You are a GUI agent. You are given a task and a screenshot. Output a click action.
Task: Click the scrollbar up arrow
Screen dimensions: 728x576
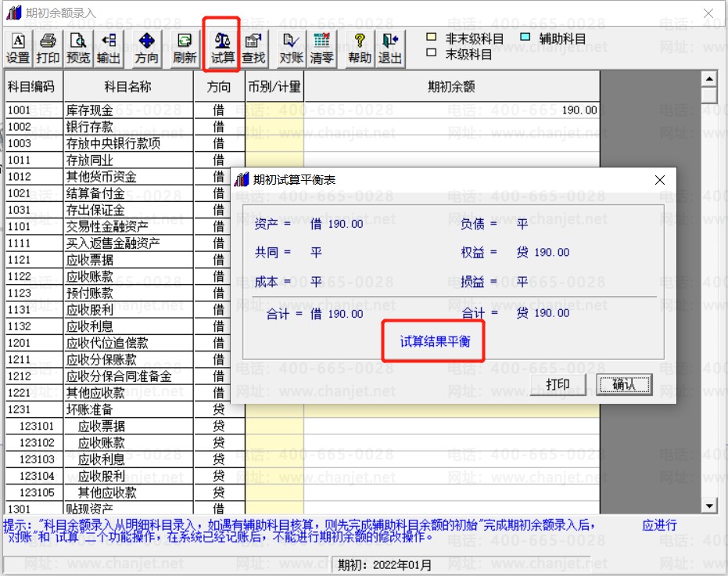coord(709,79)
